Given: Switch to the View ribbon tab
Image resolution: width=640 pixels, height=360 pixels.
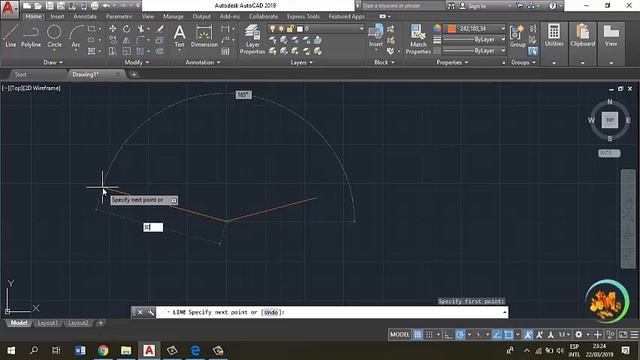Looking at the screenshot, I should tap(148, 16).
